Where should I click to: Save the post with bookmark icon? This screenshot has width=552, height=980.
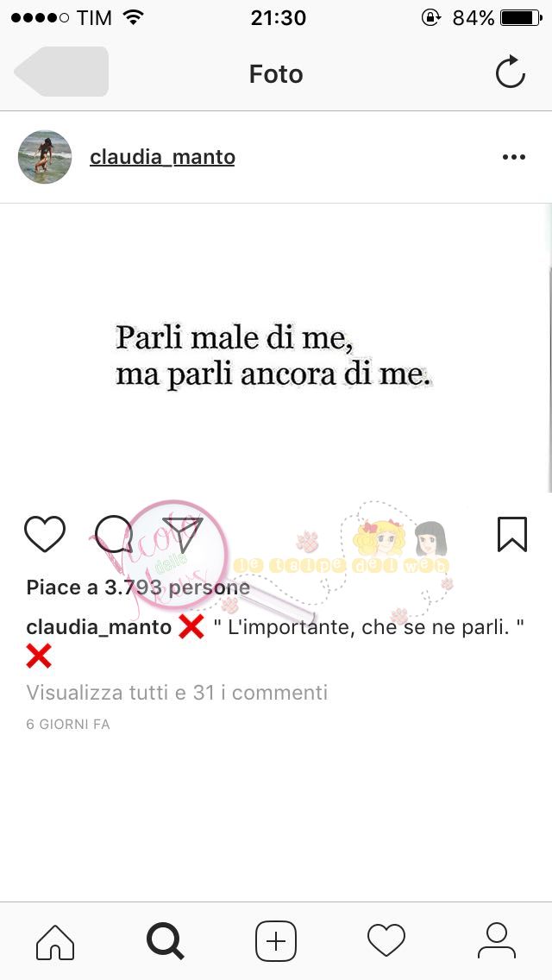(512, 534)
